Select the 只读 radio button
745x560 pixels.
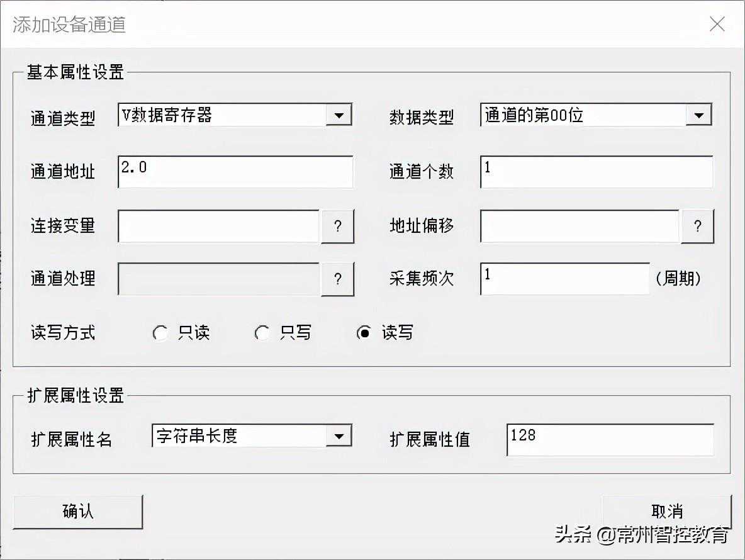[x=160, y=333]
